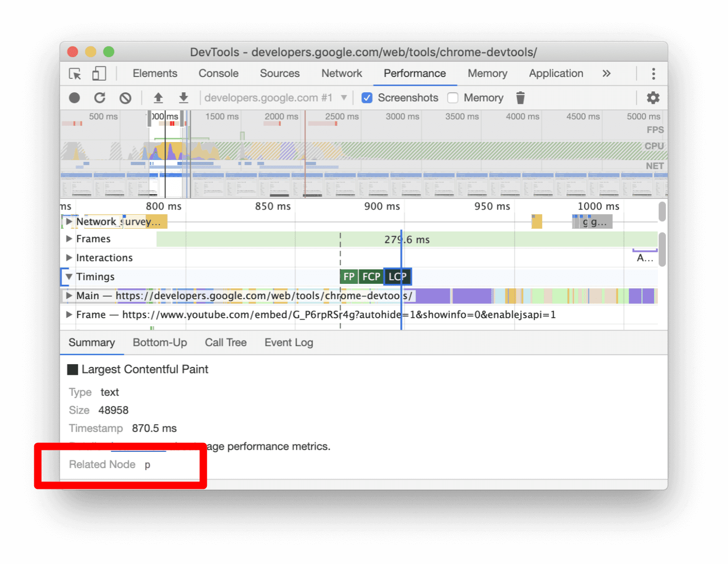Click the load profile upload arrow
Image resolution: width=728 pixels, height=564 pixels.
158,98
